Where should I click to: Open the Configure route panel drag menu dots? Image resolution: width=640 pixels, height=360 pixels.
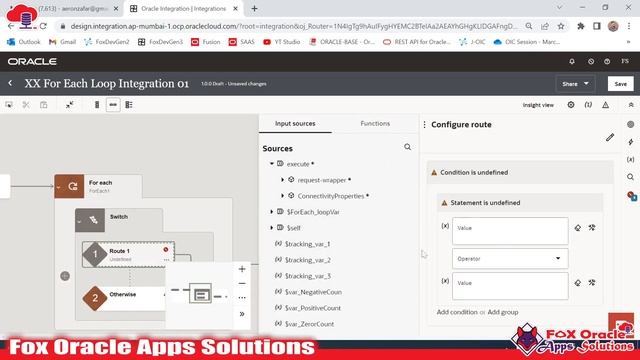click(424, 124)
